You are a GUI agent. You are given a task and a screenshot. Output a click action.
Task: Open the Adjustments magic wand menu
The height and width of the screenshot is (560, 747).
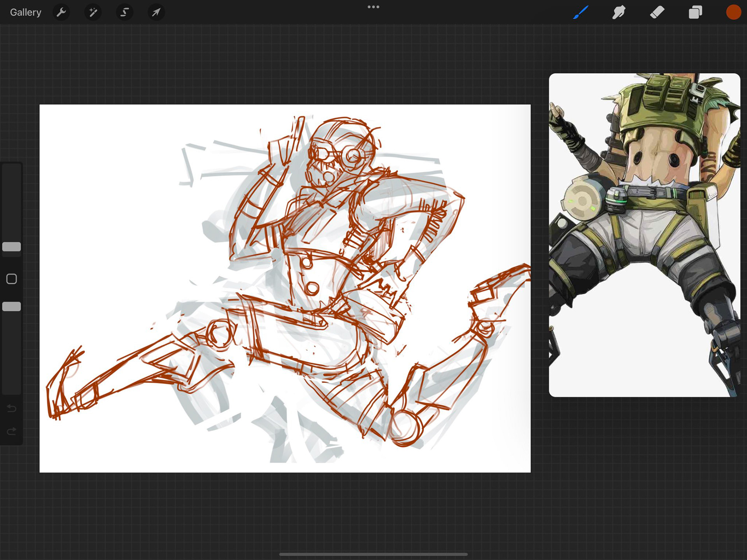[93, 12]
